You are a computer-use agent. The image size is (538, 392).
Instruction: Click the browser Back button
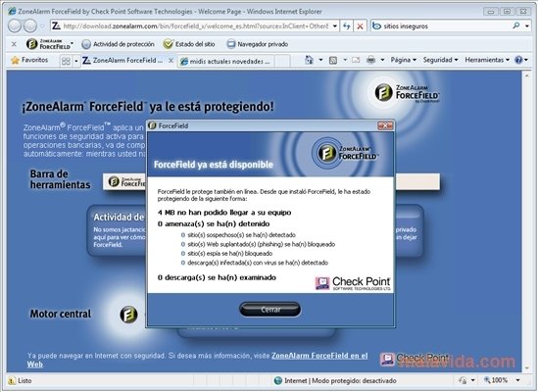tap(15, 26)
